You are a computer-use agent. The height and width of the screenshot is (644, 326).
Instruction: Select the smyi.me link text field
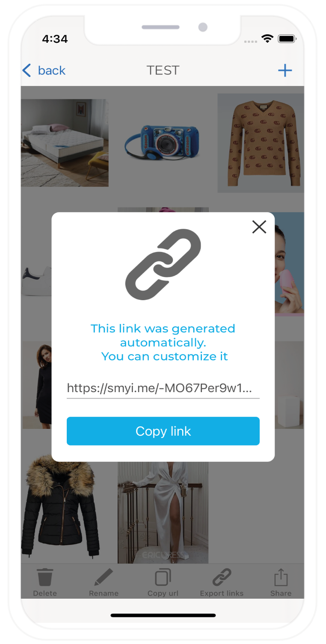coord(163,388)
